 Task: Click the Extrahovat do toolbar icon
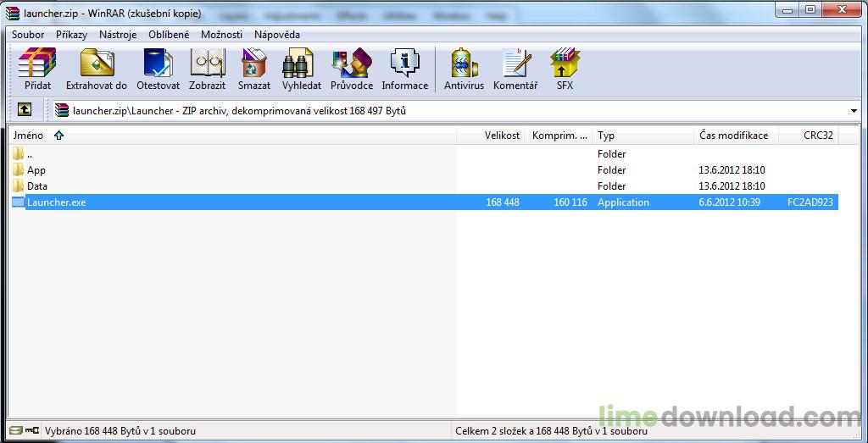coord(97,63)
